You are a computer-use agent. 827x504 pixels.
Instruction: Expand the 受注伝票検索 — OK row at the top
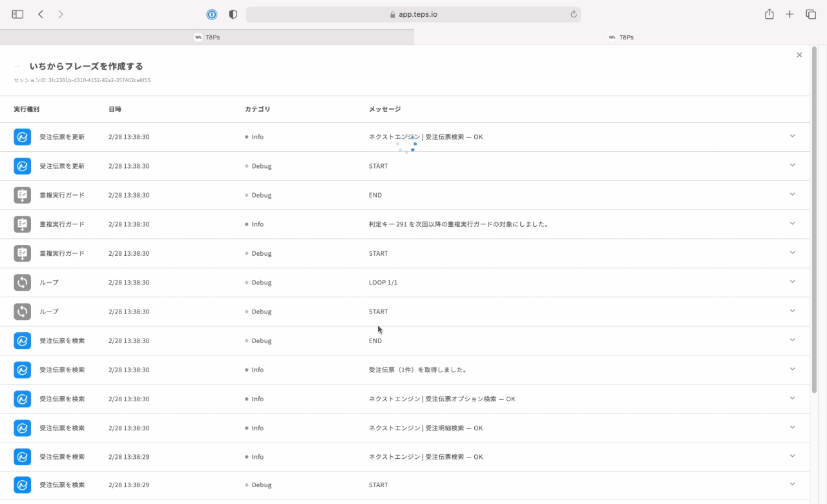coord(793,136)
